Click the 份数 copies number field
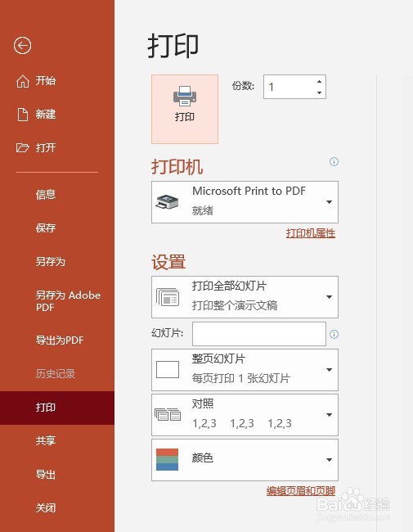 [x=294, y=87]
